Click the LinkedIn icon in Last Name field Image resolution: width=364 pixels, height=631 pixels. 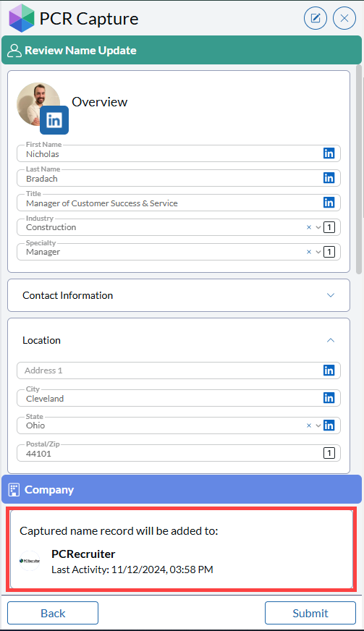[329, 178]
